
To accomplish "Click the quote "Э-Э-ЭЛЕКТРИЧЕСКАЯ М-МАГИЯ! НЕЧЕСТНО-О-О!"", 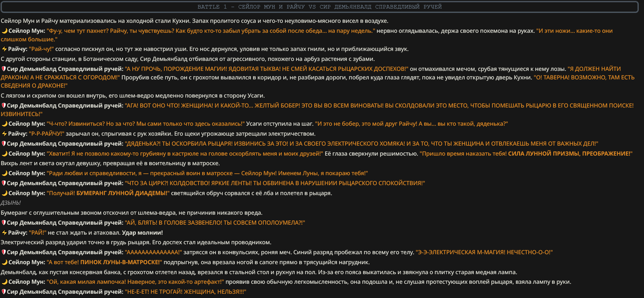I will point(484,252).
